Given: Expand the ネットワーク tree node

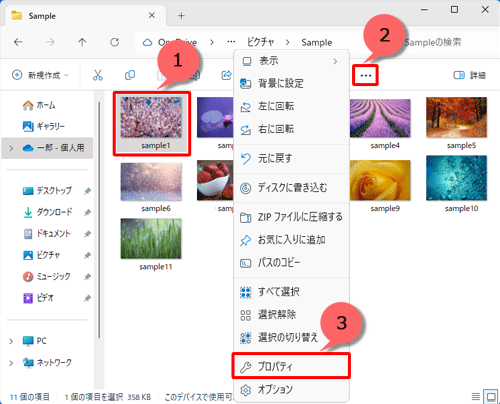Looking at the screenshot, I should coord(11,363).
